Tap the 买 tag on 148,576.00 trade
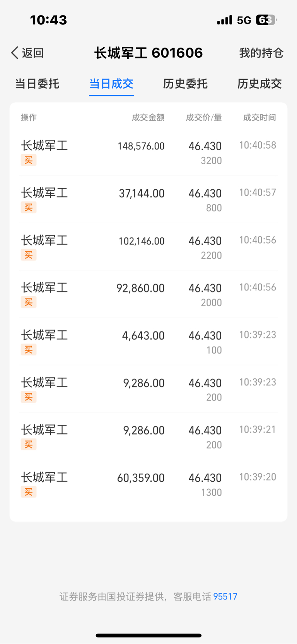Screen dimensions: 297x644 29,160
